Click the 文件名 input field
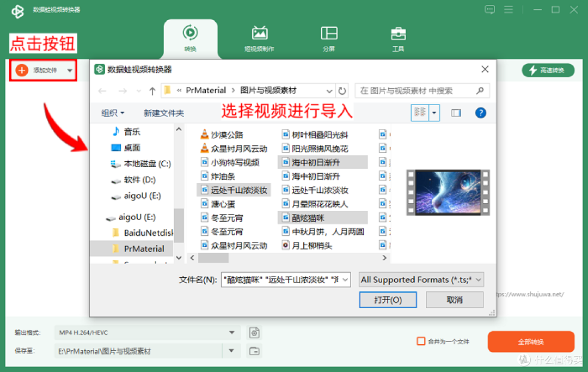588x372 pixels. (281, 280)
